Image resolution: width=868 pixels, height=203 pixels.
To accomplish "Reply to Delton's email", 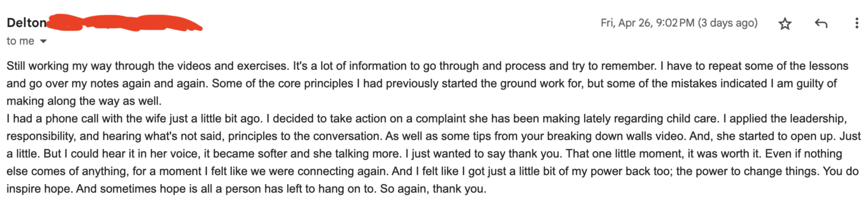I will pyautogui.click(x=821, y=23).
